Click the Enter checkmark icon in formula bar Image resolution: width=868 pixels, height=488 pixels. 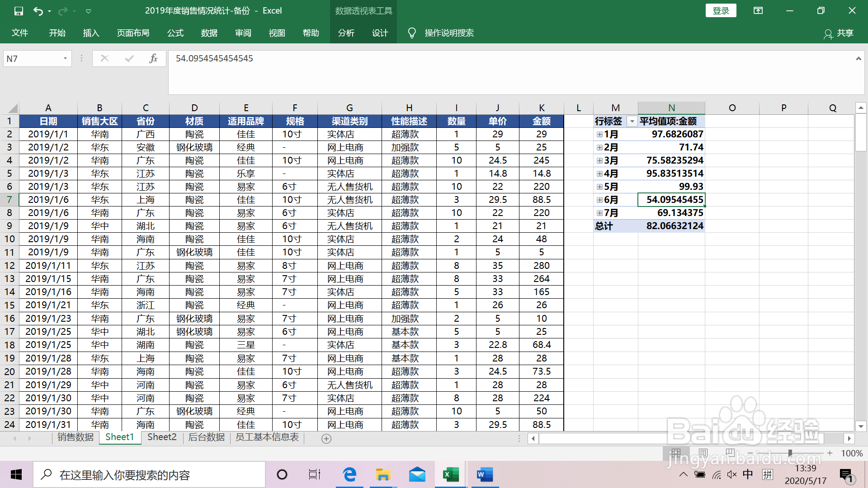coord(129,58)
